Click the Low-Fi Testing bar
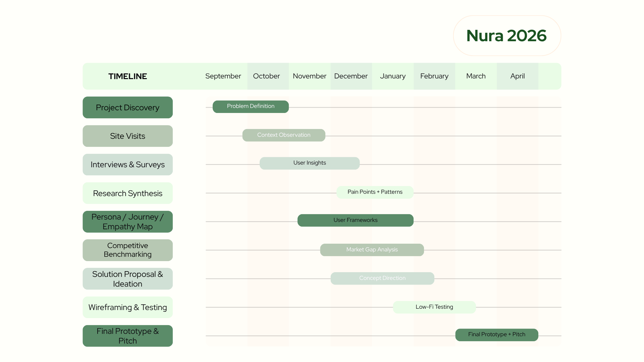Image resolution: width=644 pixels, height=362 pixels. coord(434,307)
